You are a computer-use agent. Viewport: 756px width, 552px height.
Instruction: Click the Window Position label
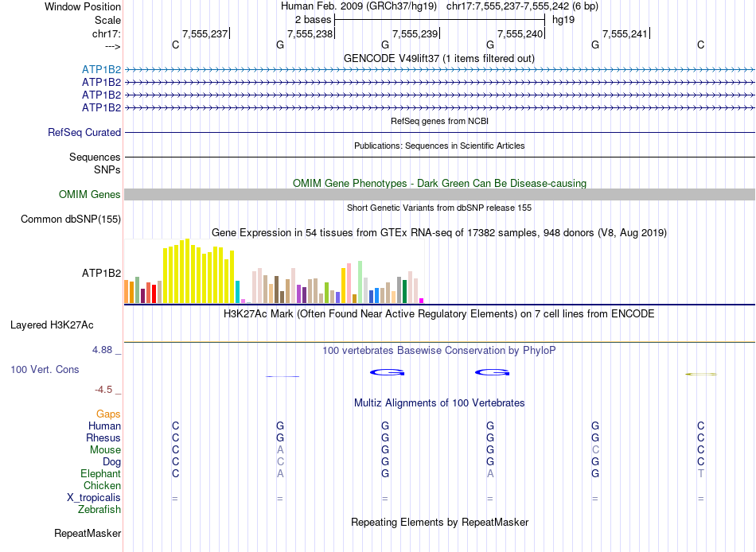point(83,6)
